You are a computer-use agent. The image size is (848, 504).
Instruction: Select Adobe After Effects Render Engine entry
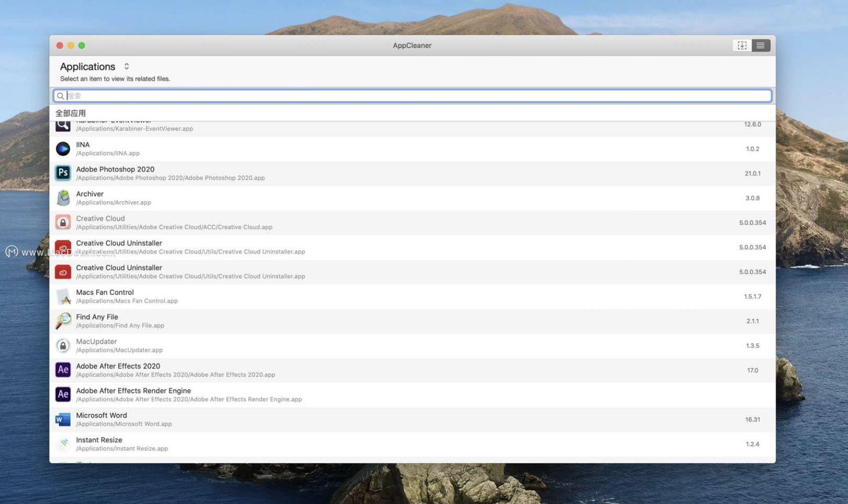point(412,395)
